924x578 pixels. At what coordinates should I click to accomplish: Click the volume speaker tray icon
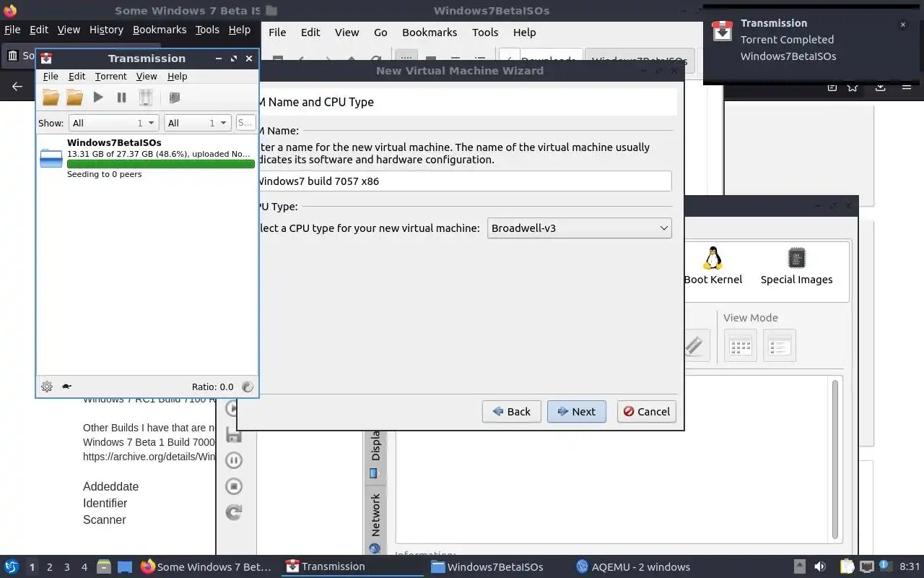click(820, 566)
